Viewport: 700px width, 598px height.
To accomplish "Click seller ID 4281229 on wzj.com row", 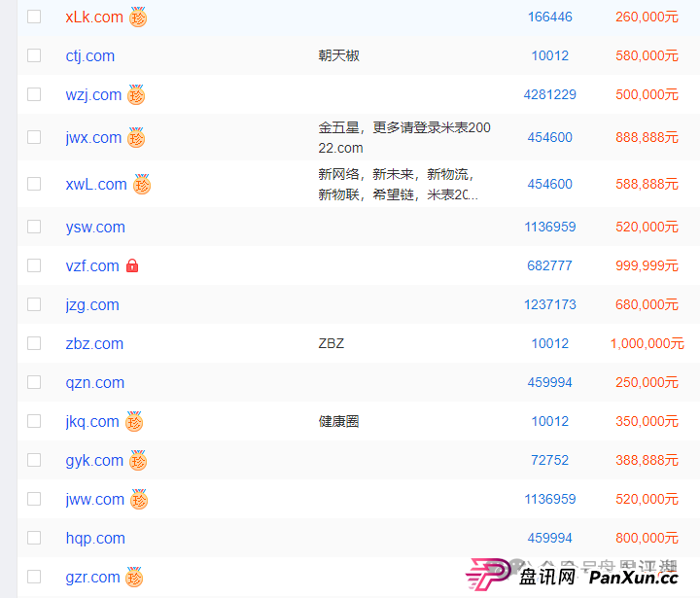I will click(x=549, y=94).
